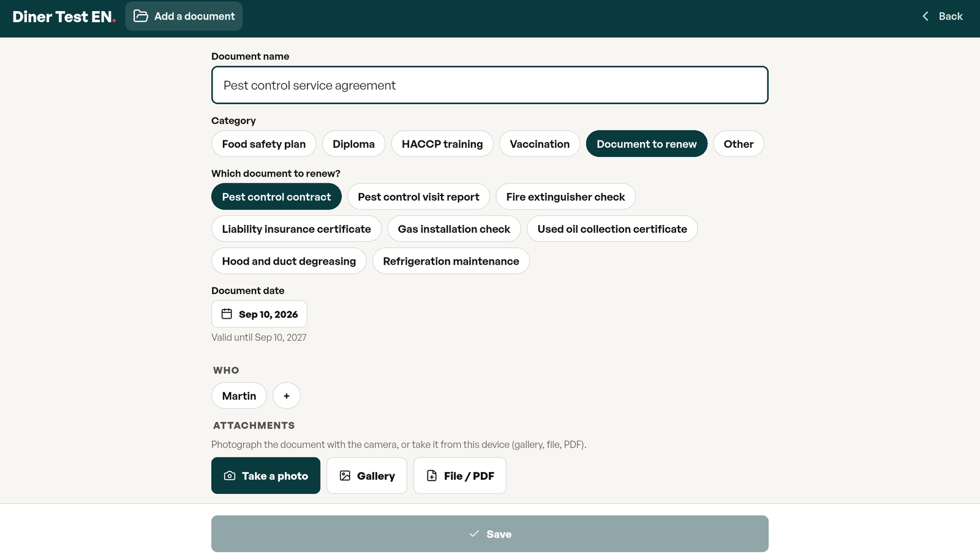
Task: Click the File / PDF button
Action: click(x=460, y=476)
